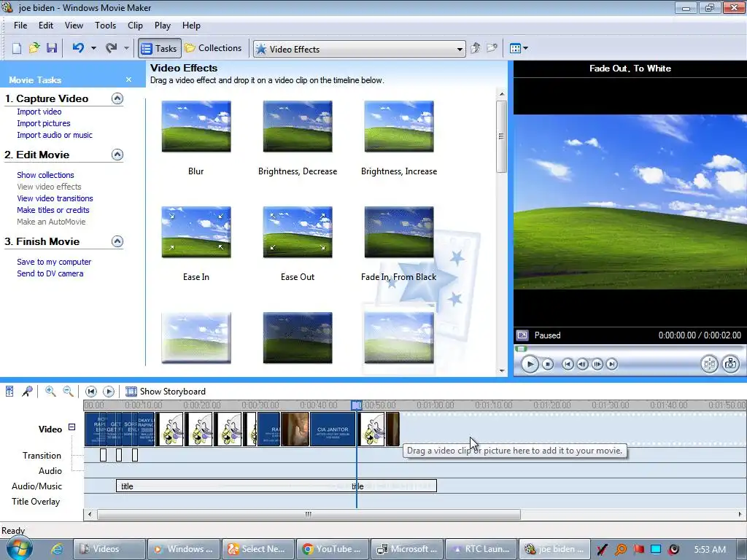Viewport: 747px width, 560px height.
Task: Stop the preview playback
Action: point(548,365)
